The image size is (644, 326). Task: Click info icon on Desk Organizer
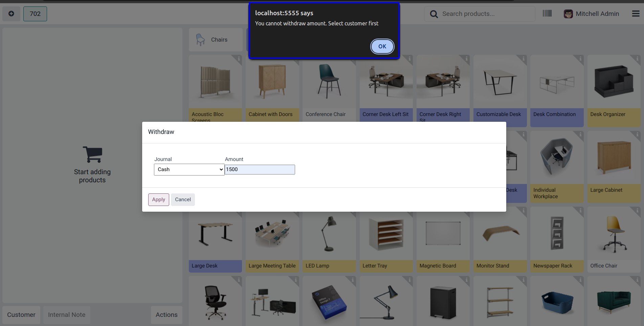(x=637, y=59)
